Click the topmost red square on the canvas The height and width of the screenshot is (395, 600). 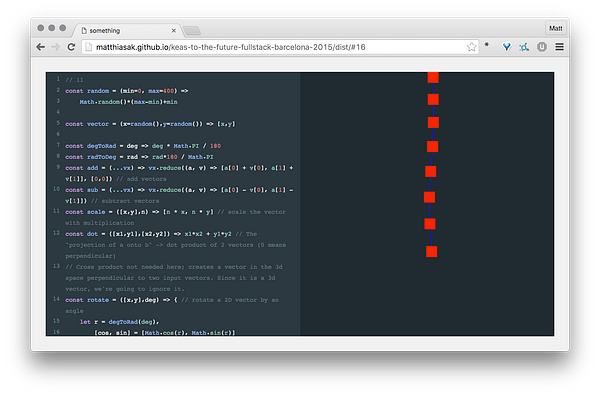(x=433, y=77)
